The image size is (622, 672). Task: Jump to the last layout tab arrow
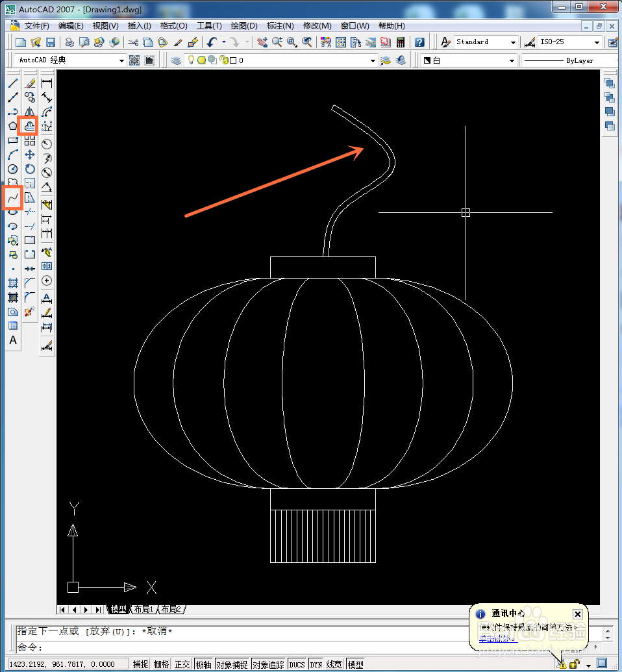[99, 610]
